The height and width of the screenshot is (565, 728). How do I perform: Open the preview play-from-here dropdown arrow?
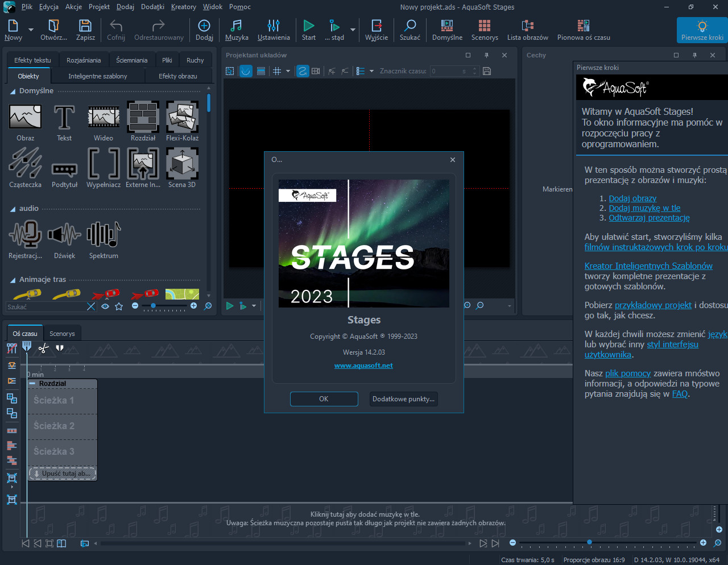coord(254,306)
